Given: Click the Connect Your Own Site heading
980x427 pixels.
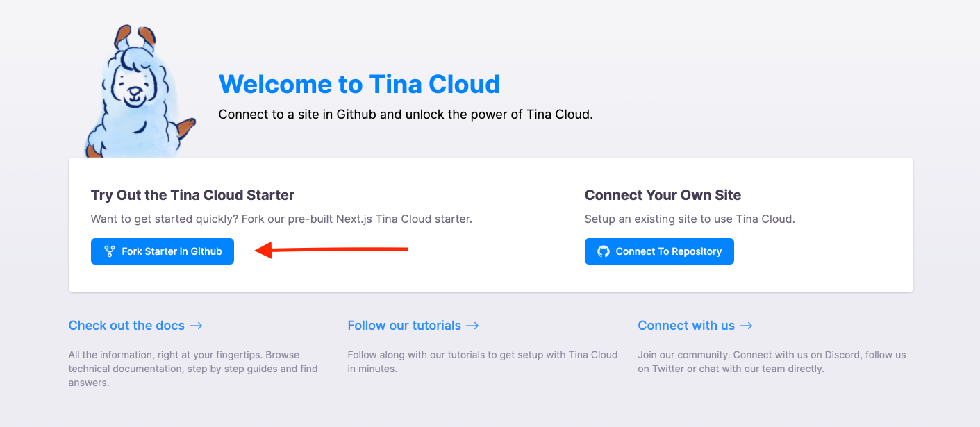Looking at the screenshot, I should tap(663, 195).
